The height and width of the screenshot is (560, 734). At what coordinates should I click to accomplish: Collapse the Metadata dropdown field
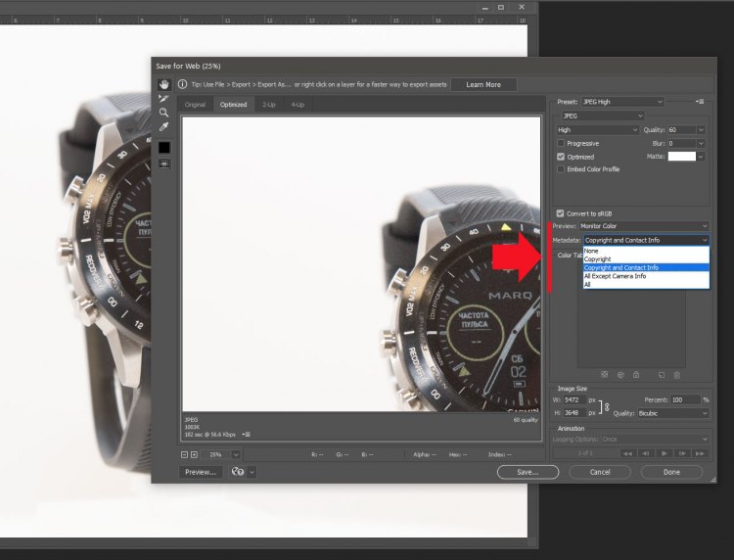coord(646,240)
